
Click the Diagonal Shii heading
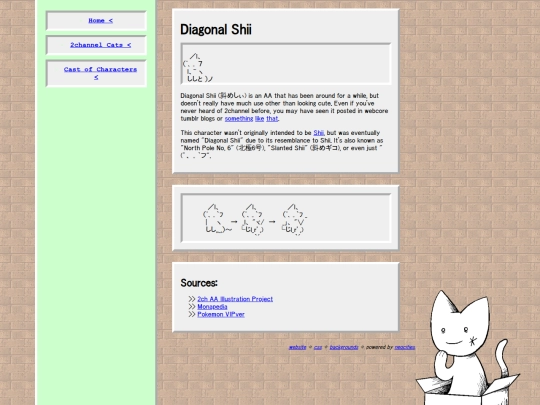click(x=216, y=30)
